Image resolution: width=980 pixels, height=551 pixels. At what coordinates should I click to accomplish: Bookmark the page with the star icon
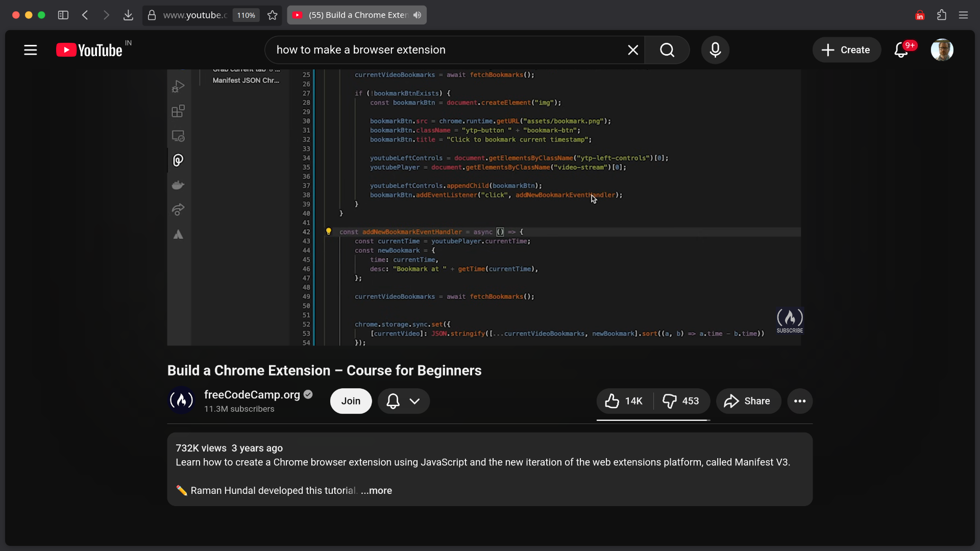272,15
